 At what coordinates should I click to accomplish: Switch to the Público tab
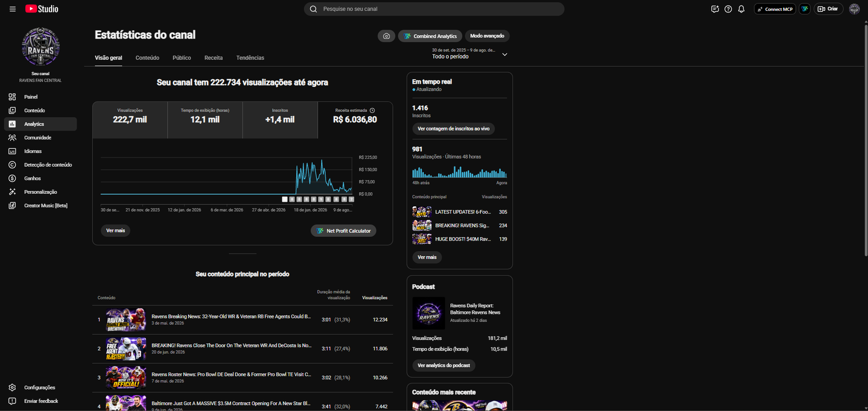tap(182, 58)
